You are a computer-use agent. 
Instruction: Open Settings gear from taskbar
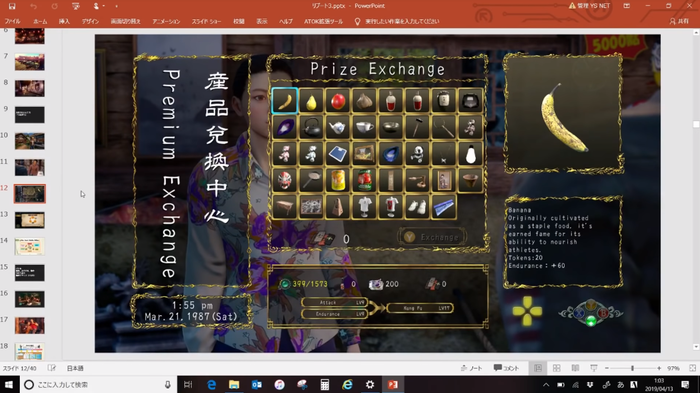(370, 385)
